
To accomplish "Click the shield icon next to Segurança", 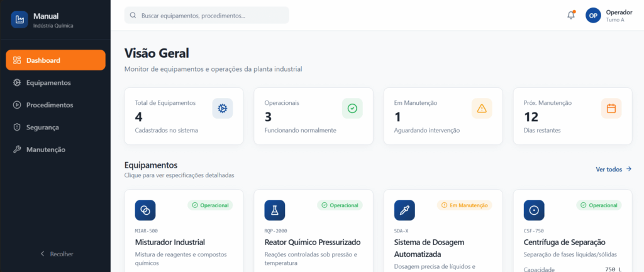I will click(x=17, y=127).
